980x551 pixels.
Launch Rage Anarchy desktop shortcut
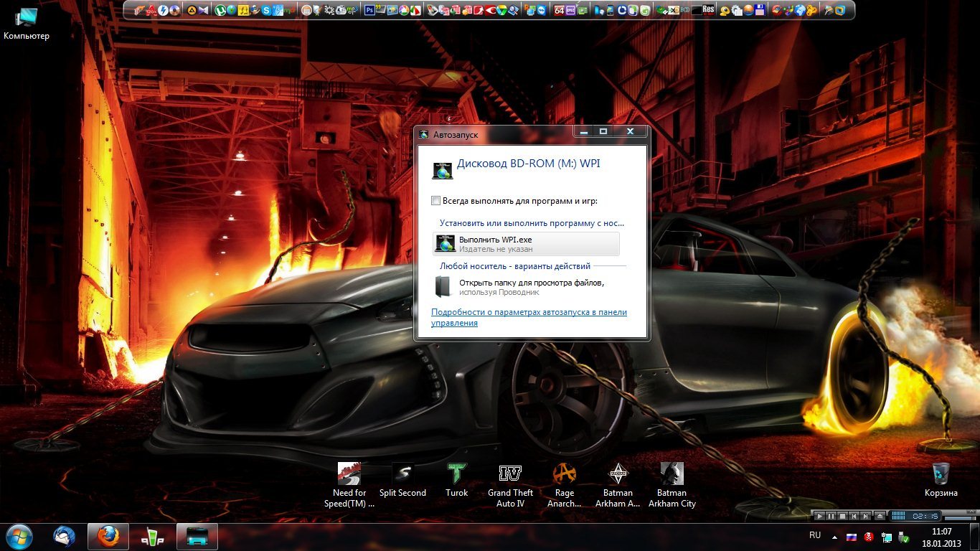pyautogui.click(x=565, y=485)
